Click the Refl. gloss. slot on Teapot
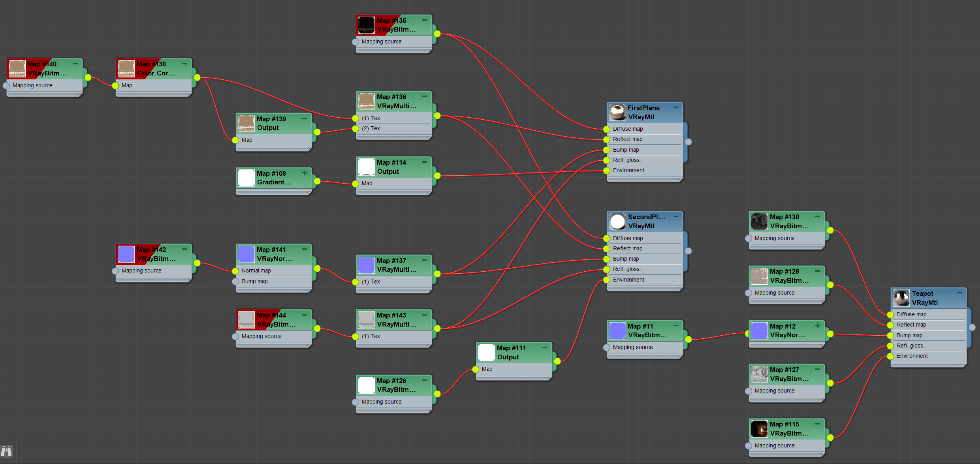Viewport: 980px width, 464px height. pos(910,346)
